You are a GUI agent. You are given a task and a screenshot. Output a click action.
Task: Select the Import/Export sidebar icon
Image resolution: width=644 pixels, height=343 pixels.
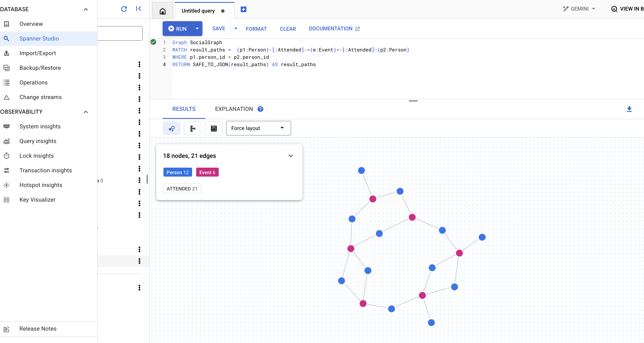7,53
